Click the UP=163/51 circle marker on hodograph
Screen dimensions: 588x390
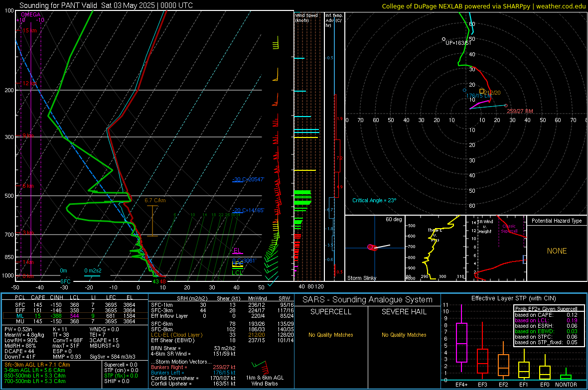443,39
